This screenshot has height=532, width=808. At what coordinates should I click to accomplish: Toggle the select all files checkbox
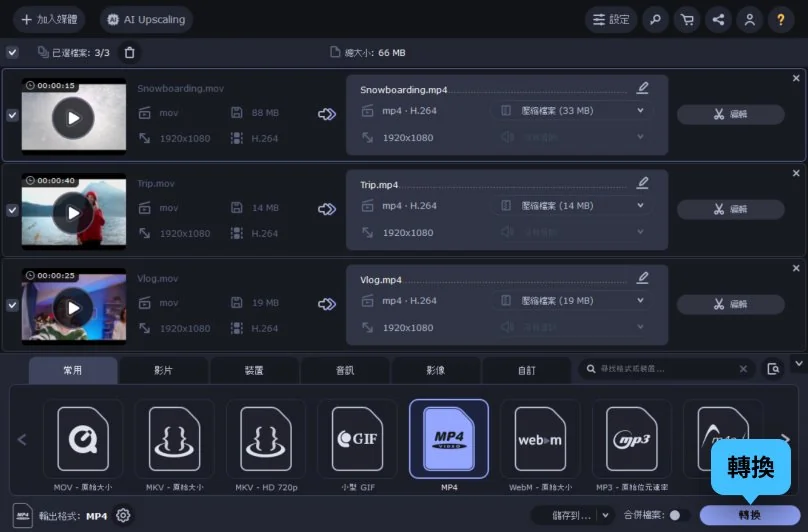[12, 52]
